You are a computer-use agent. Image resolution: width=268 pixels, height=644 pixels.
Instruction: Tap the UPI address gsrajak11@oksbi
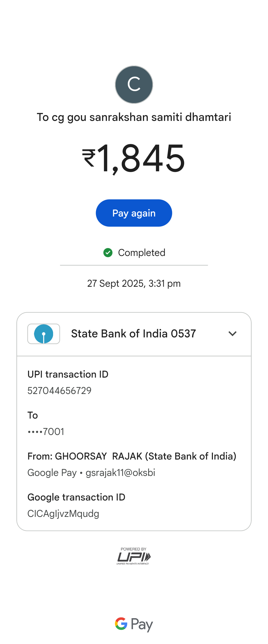point(120,472)
